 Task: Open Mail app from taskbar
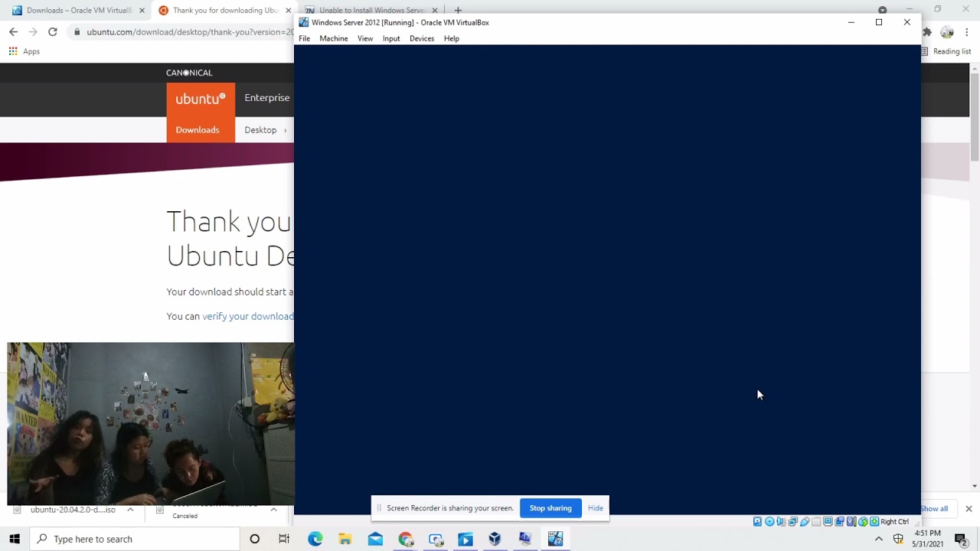pyautogui.click(x=375, y=539)
